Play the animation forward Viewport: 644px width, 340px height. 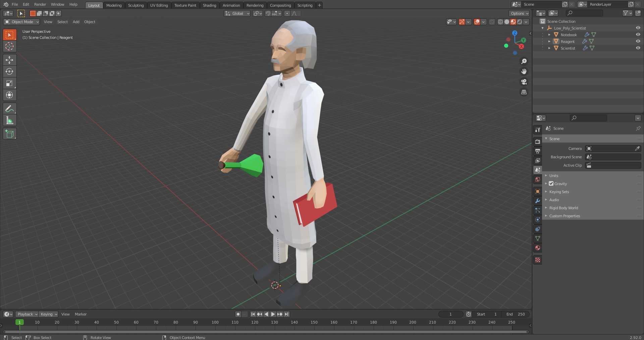(x=273, y=314)
